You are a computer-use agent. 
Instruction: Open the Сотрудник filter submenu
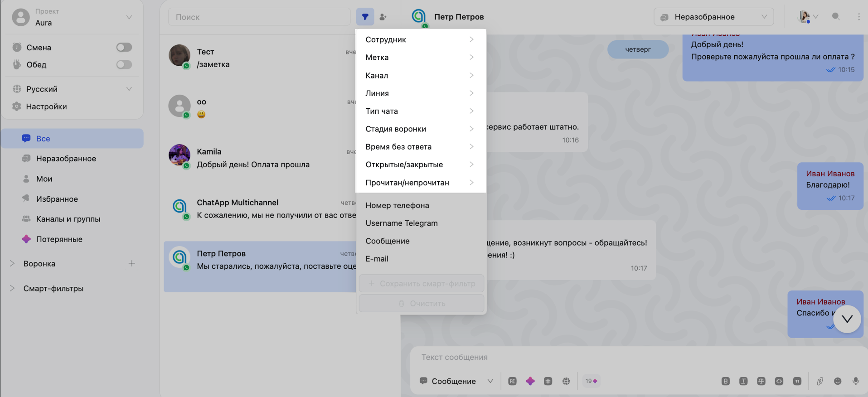(x=420, y=39)
